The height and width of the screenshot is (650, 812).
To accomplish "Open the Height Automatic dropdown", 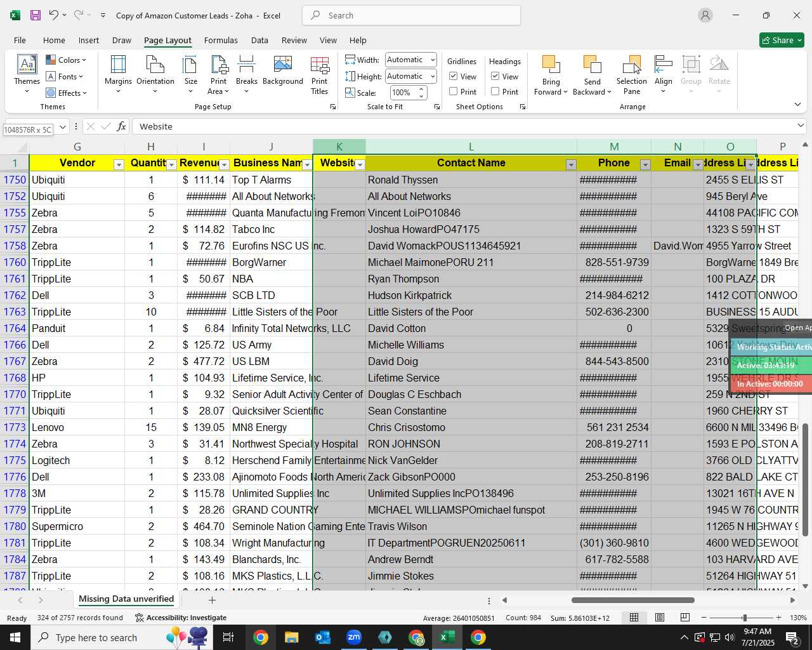I will point(433,76).
